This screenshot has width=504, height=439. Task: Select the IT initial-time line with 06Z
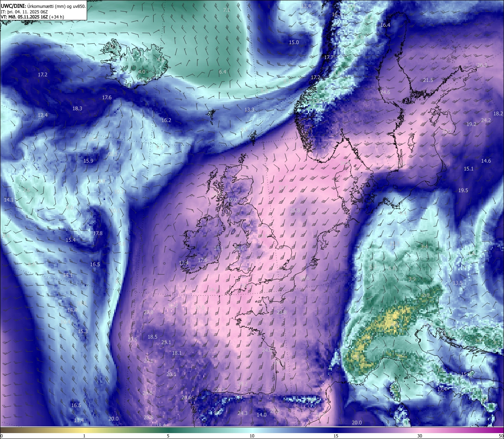[x=24, y=11]
